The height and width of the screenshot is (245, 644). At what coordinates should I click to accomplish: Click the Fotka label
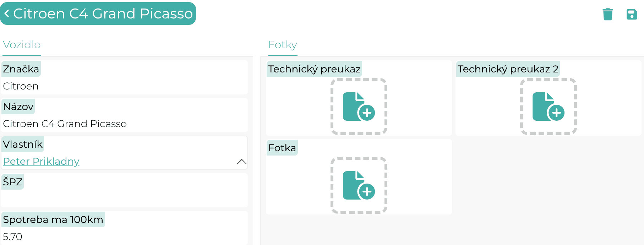[282, 148]
